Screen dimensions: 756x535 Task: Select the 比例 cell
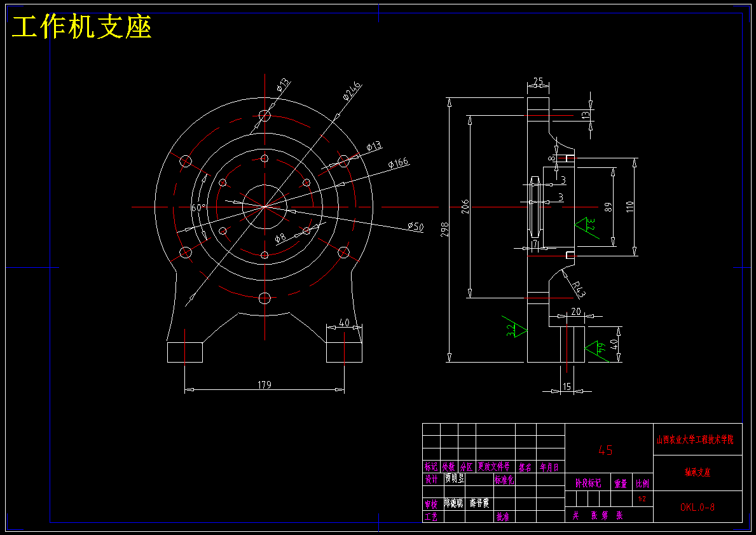642,483
